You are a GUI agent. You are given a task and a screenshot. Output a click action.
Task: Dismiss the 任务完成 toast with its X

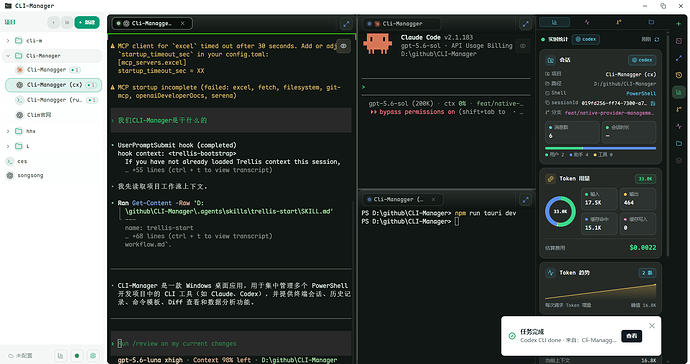[652, 326]
